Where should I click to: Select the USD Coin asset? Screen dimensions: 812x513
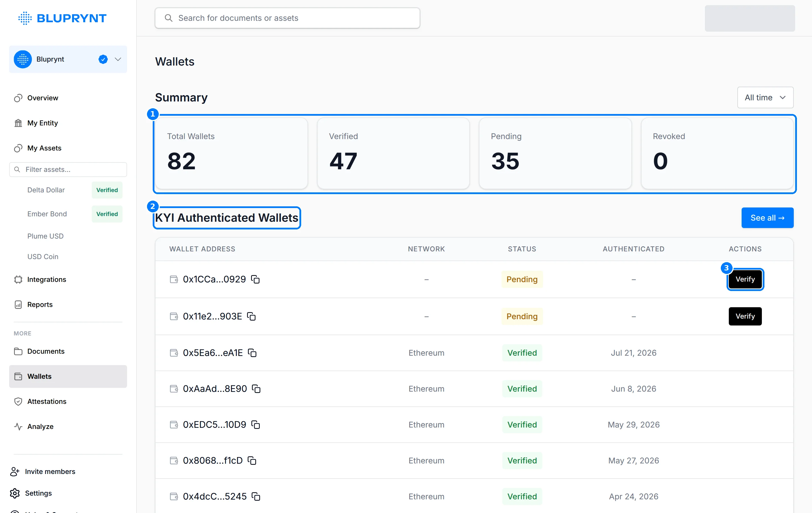(43, 257)
